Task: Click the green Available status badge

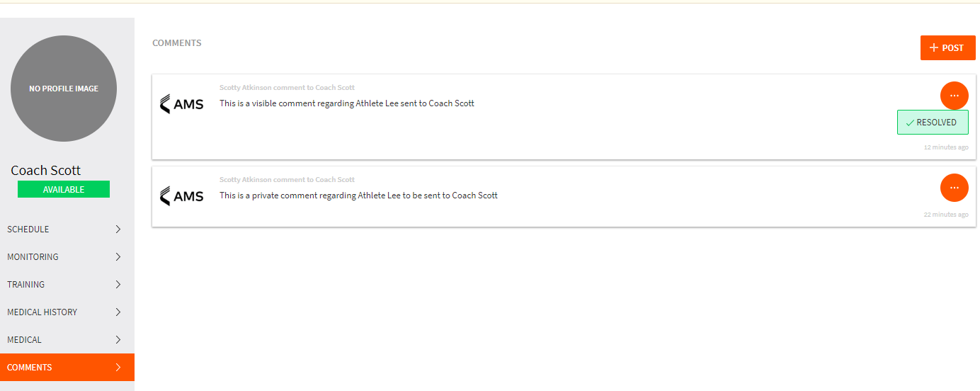Action: point(64,189)
